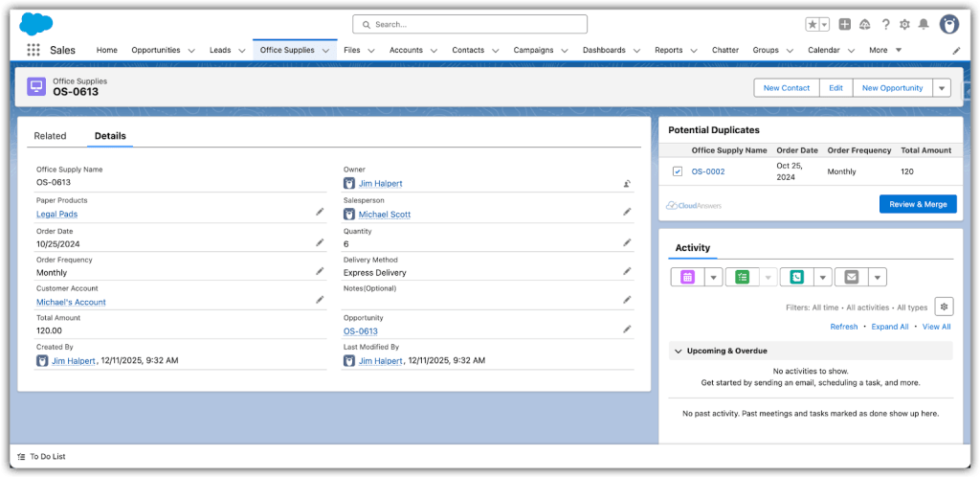
Task: Click the Email icon in Activity
Action: click(850, 278)
